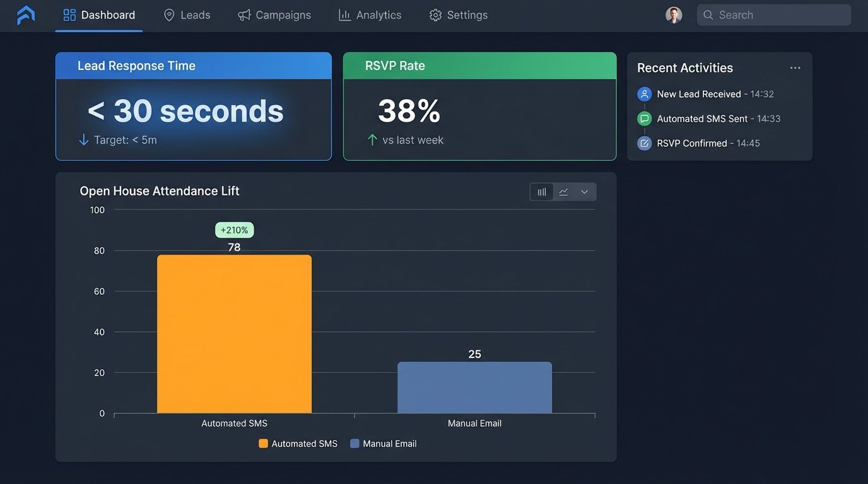Hide the Manual Email series via legend

(384, 443)
